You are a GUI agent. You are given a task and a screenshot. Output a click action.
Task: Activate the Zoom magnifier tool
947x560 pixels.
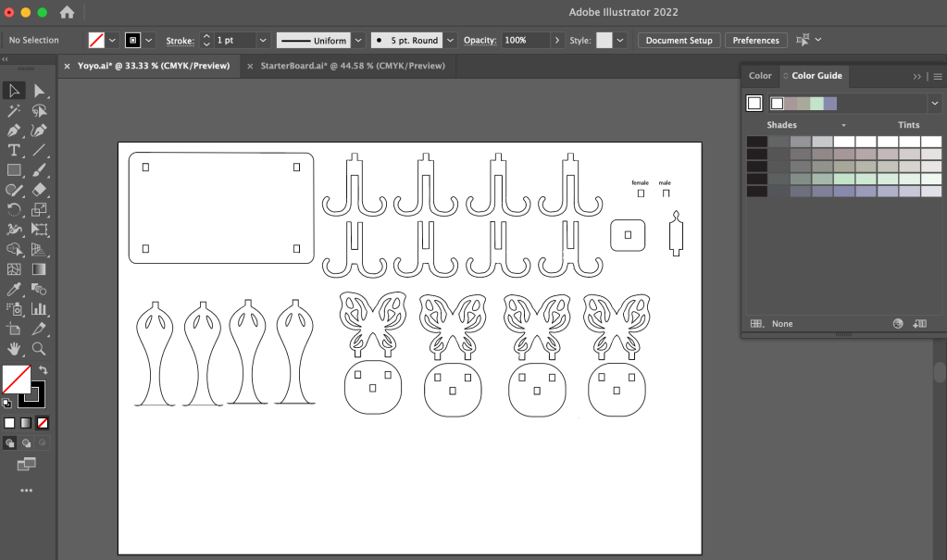coord(39,349)
